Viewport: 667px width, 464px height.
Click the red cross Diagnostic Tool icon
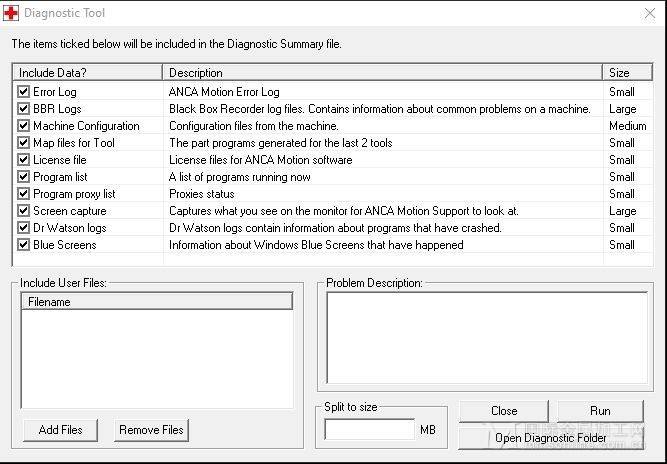pyautogui.click(x=11, y=13)
